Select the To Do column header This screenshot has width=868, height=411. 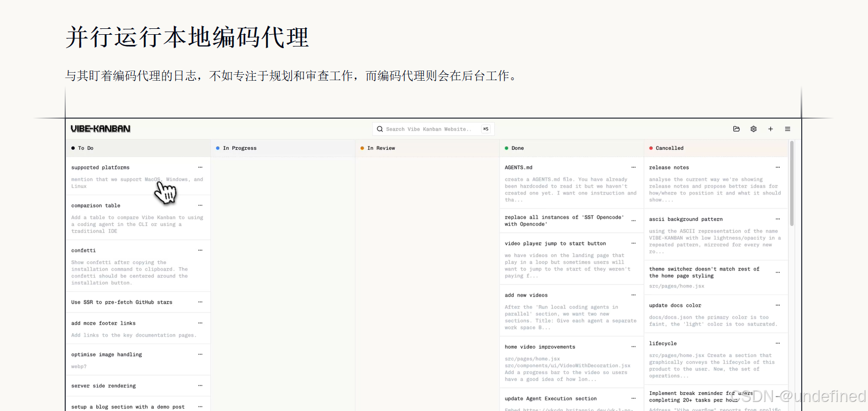pos(138,148)
